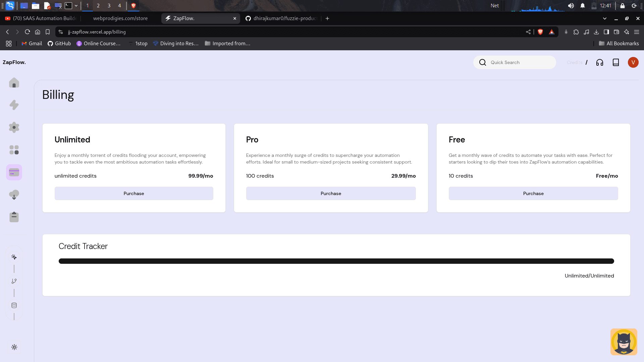This screenshot has height=362, width=644.
Task: Select the database icon in lower sidebar
Action: tap(14, 305)
